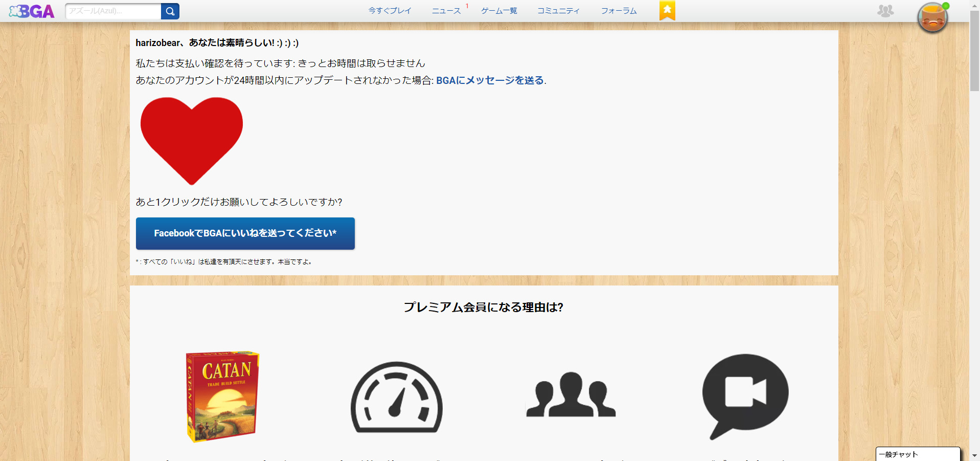Open the ニュース menu item

pos(446,11)
